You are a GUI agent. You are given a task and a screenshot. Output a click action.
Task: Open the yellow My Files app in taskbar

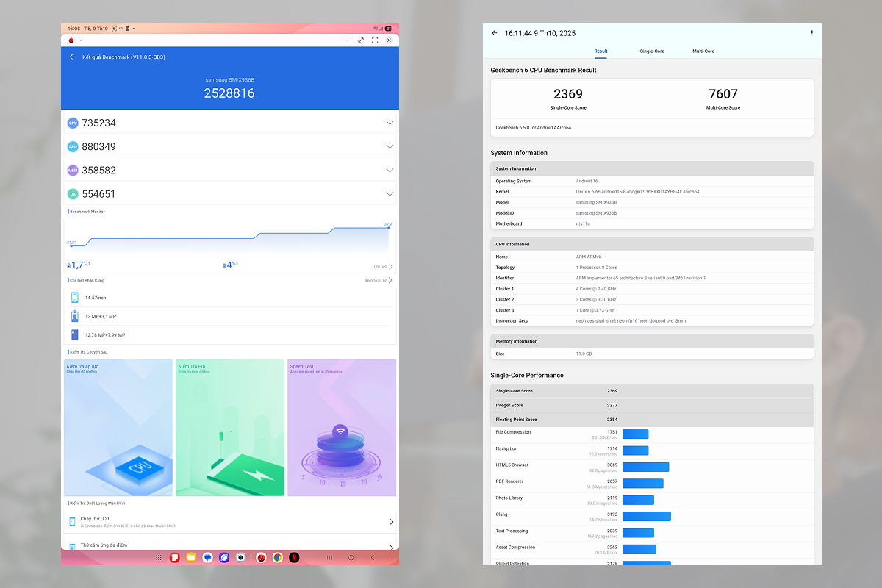[192, 558]
